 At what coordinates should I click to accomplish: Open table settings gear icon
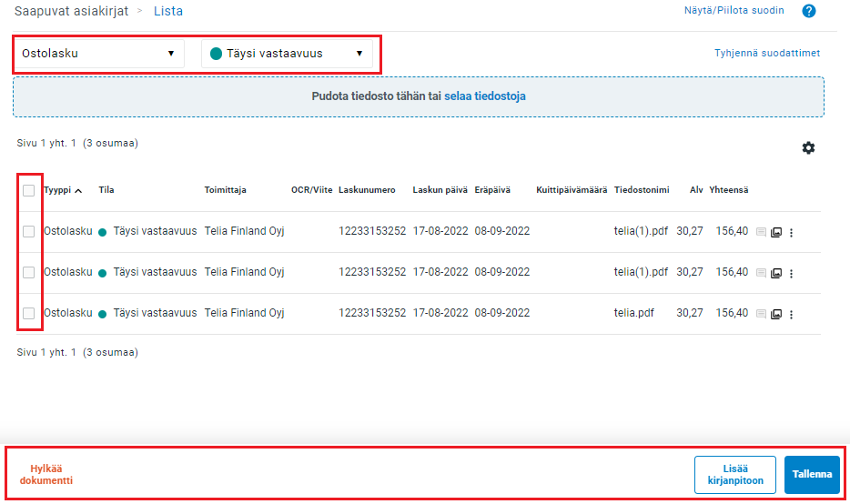[808, 147]
